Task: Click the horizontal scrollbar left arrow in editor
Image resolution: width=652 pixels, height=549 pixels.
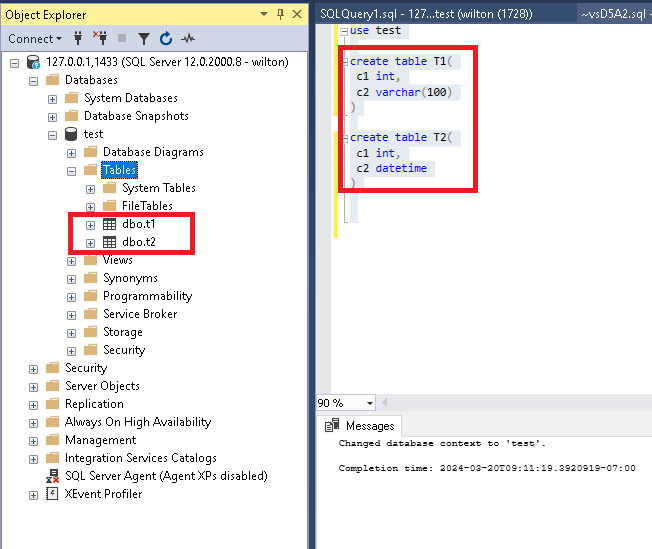Action: click(x=385, y=403)
